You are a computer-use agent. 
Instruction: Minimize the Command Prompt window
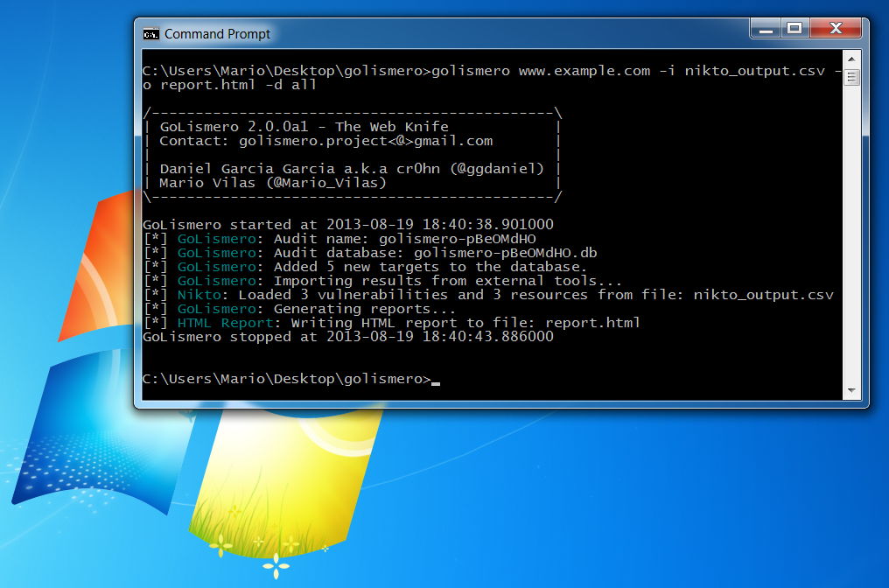[x=765, y=28]
